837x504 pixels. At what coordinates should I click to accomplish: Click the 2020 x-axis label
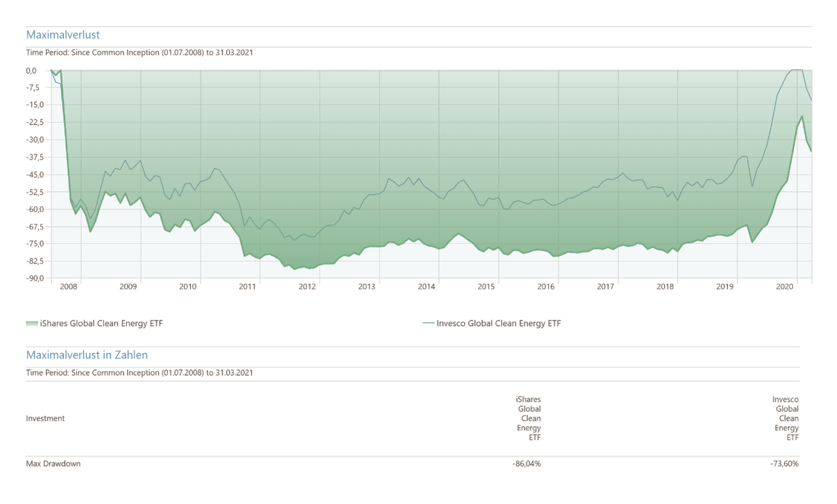pyautogui.click(x=785, y=287)
